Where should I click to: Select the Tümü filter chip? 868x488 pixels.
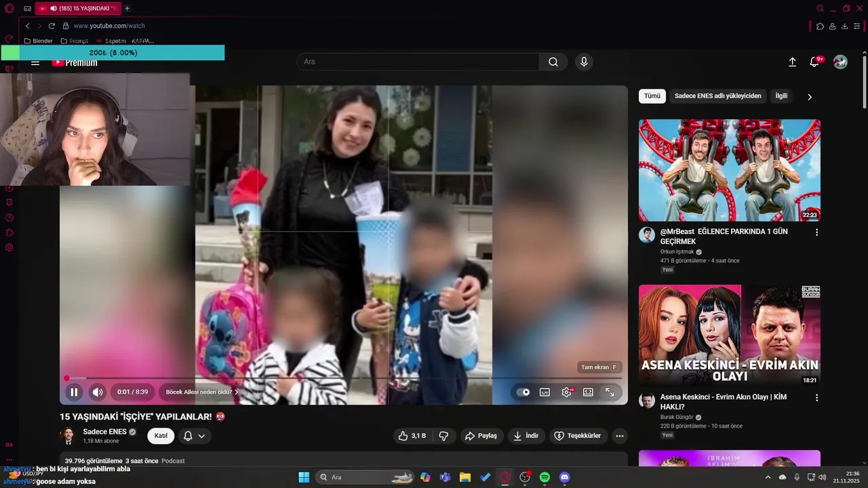[652, 96]
